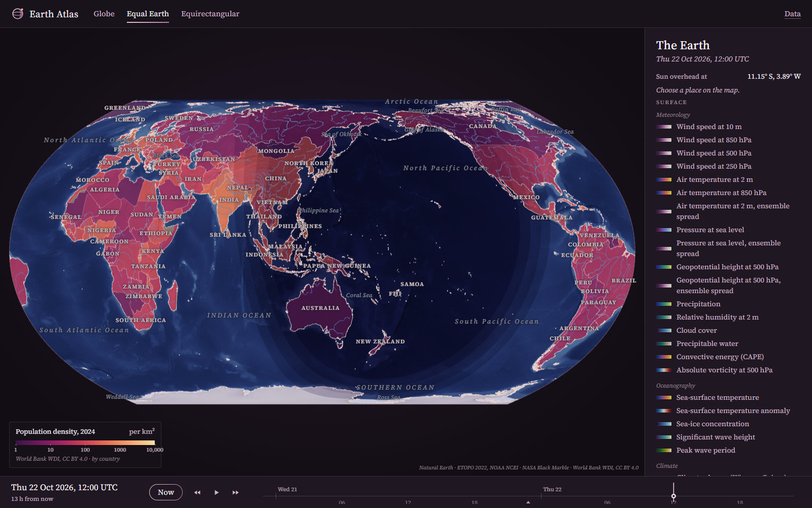Click the Earth Atlas globe logo icon
The width and height of the screenshot is (812, 508).
(18, 14)
